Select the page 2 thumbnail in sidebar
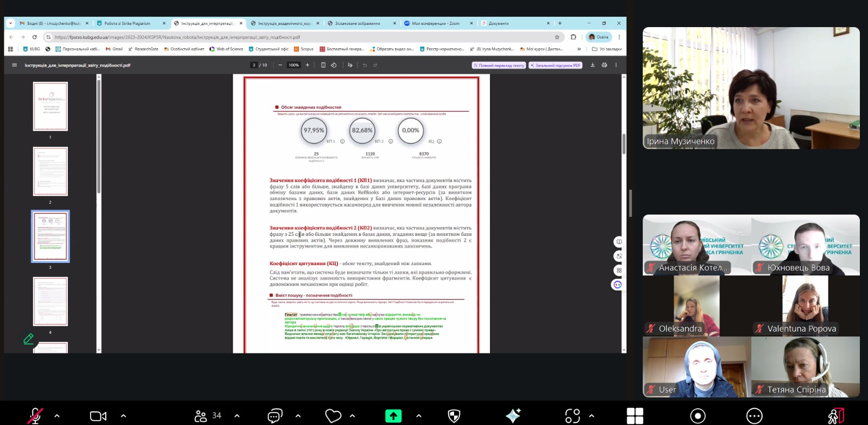This screenshot has width=868, height=425. coord(50,172)
